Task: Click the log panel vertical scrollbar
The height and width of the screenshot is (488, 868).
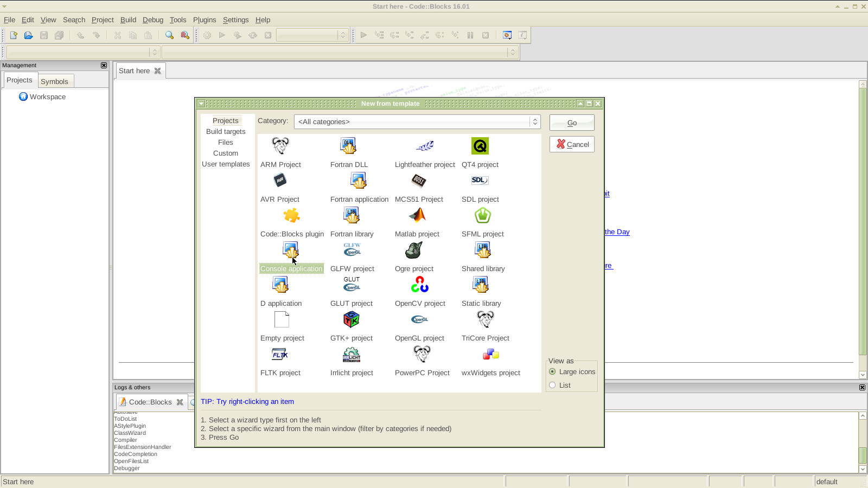Action: pos(863,442)
